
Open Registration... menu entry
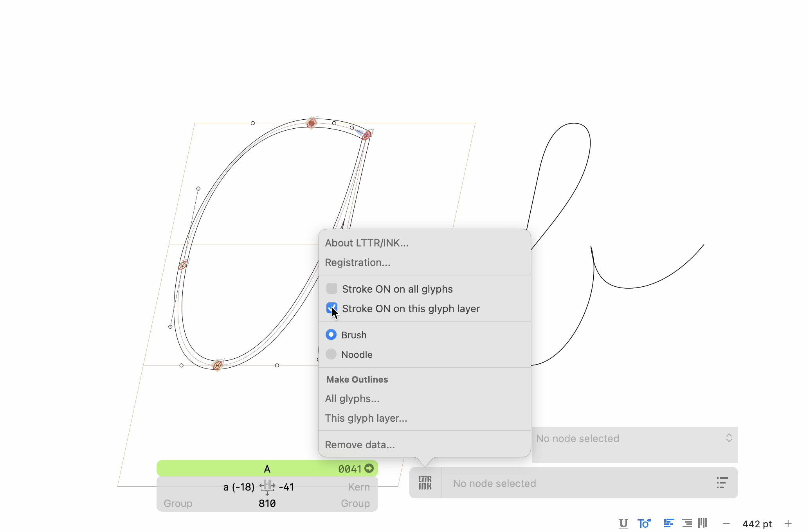pyautogui.click(x=358, y=262)
